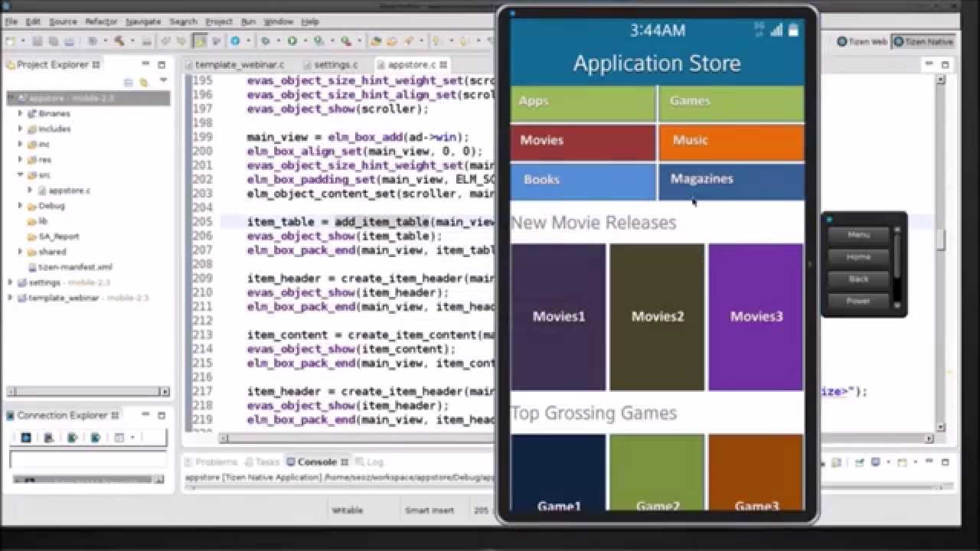Collapse the appstore project node

[x=11, y=98]
